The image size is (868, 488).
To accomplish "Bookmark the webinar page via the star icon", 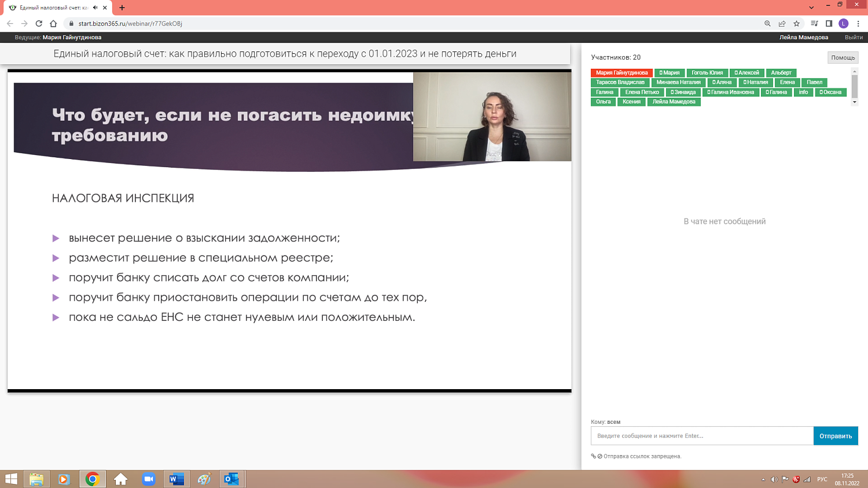I will [796, 24].
